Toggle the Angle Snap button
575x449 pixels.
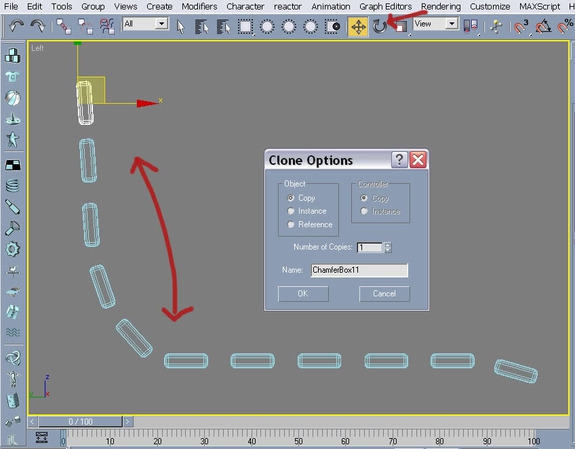tap(543, 27)
